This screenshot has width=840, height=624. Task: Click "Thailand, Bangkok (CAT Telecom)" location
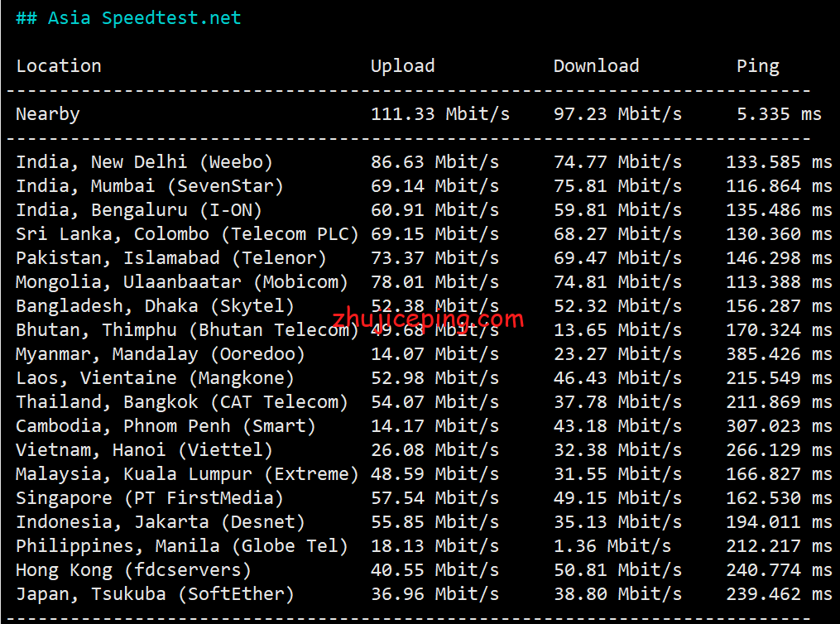182,402
